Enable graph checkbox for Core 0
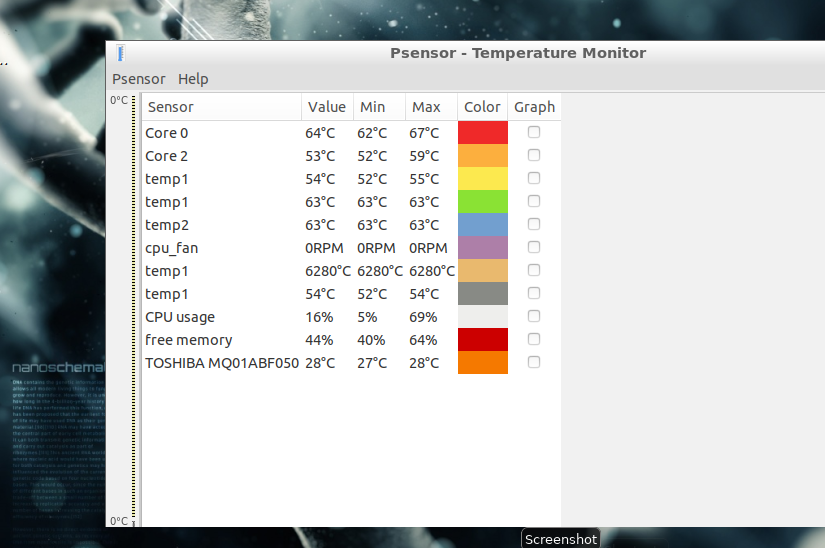Image resolution: width=825 pixels, height=548 pixels. pyautogui.click(x=534, y=132)
